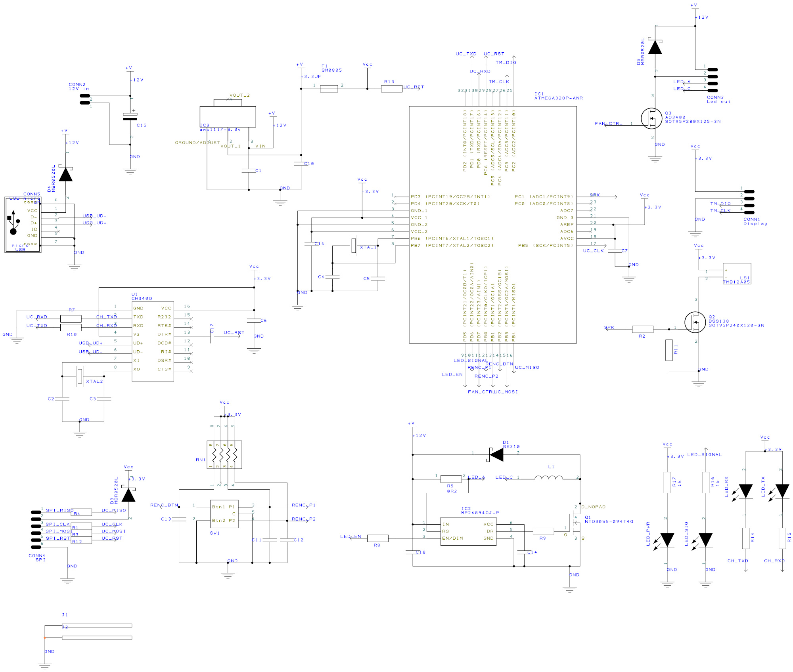Click the D1 SS310 diode symbol
This screenshot has height=672, width=793.
(x=496, y=455)
